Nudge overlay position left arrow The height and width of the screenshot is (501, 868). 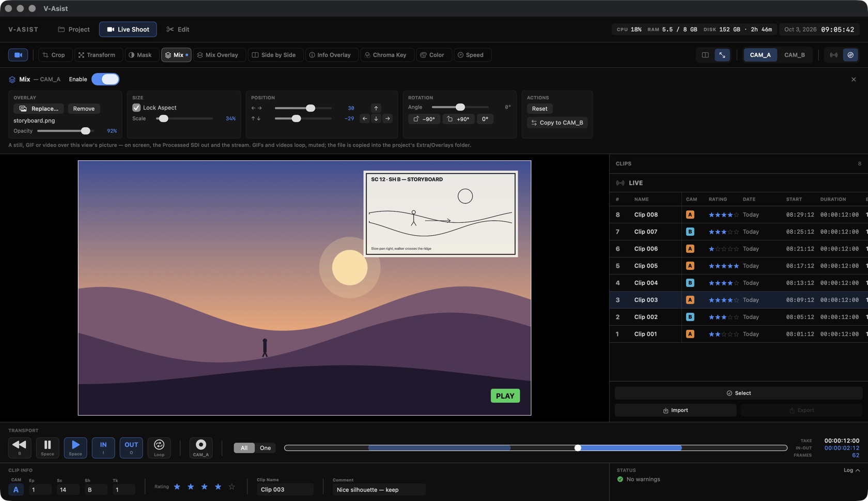(365, 119)
